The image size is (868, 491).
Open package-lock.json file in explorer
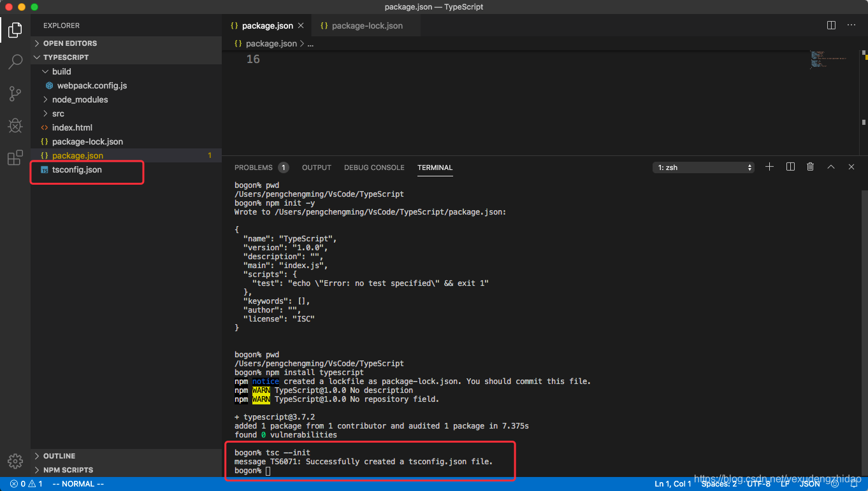pos(126,141)
